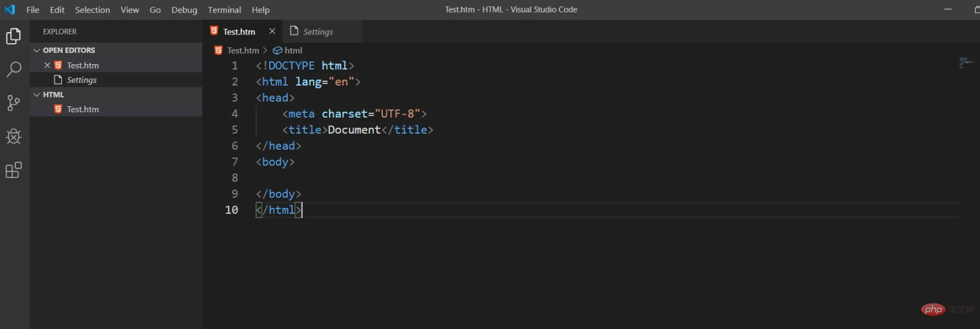Click HTML5 icon of Test.htm under HTML folder
The width and height of the screenshot is (980, 329).
(x=58, y=109)
